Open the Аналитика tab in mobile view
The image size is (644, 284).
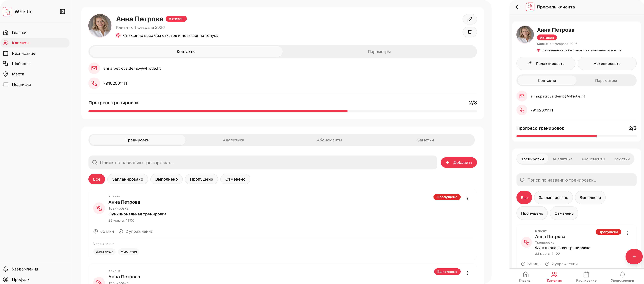[x=562, y=159]
